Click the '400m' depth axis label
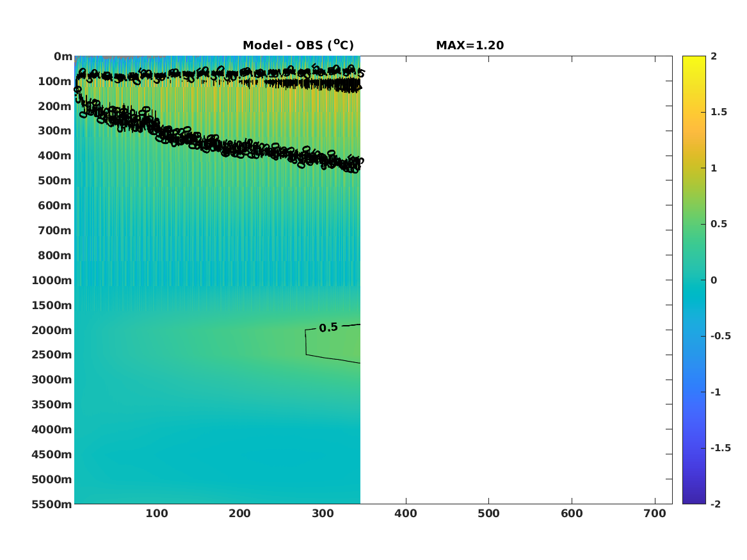The height and width of the screenshot is (560, 747). 55,156
